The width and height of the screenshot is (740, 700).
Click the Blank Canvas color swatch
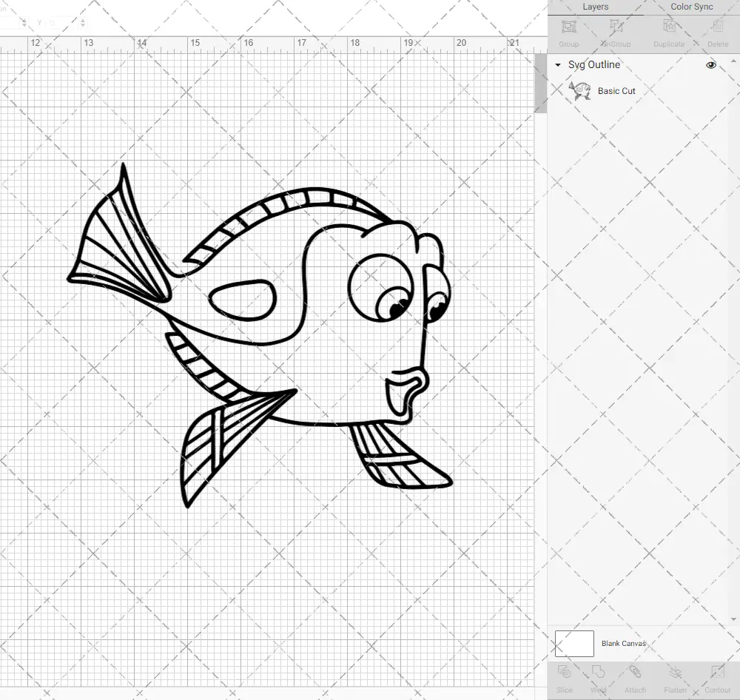(x=573, y=643)
